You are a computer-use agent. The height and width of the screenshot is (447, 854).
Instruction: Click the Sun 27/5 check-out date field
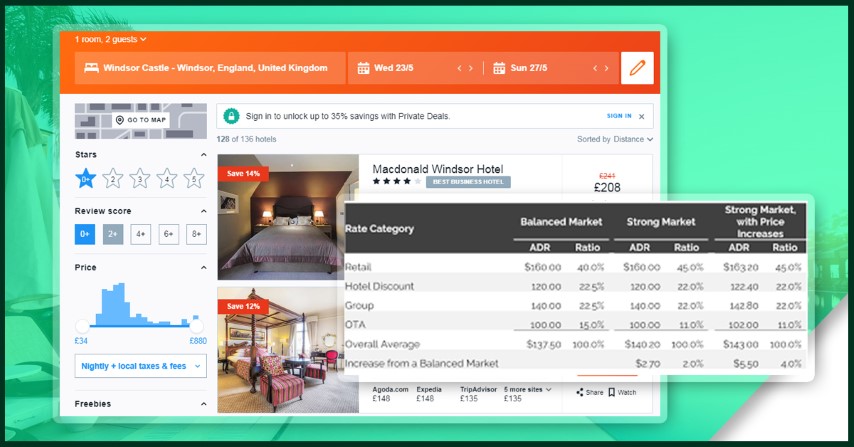click(x=551, y=68)
